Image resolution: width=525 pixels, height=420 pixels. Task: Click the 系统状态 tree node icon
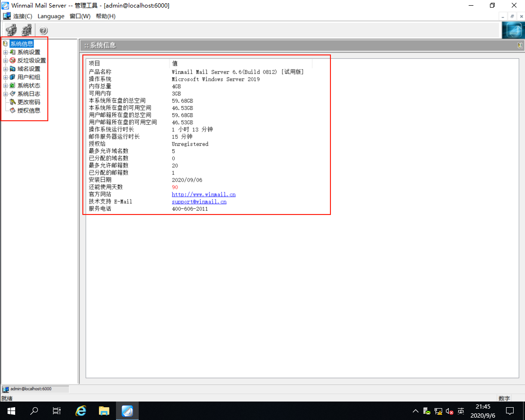(x=12, y=85)
